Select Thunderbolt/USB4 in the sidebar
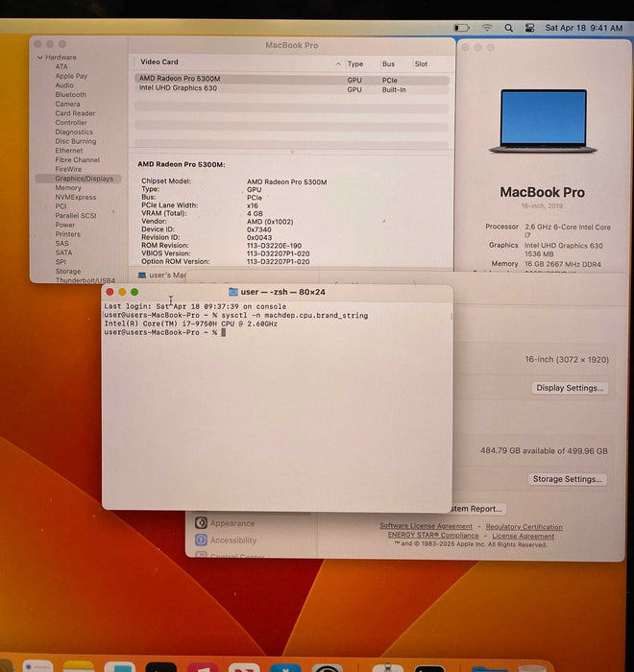 coord(85,280)
